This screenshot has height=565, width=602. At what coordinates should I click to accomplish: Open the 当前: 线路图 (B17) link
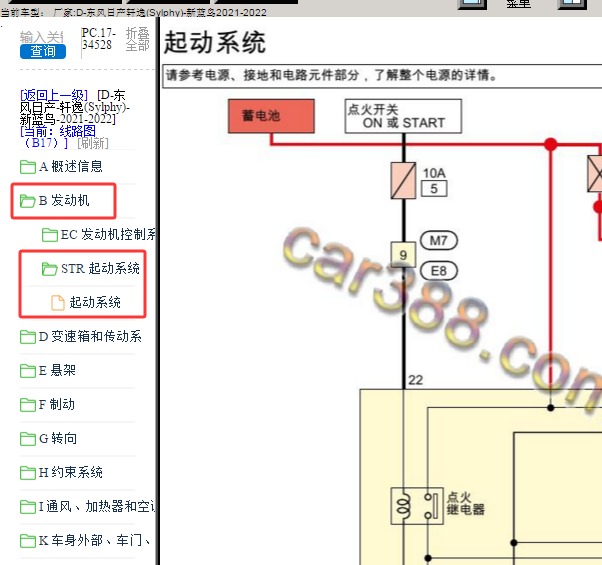pos(58,137)
